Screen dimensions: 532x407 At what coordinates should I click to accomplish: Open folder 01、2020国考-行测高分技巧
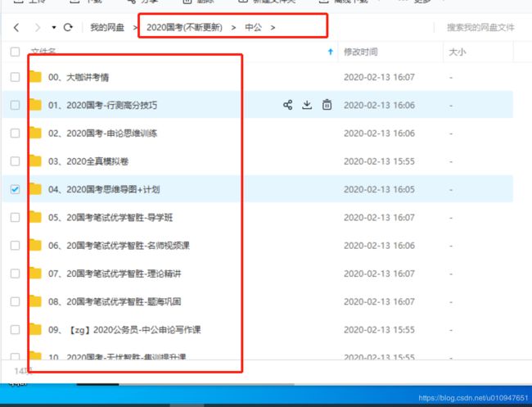[102, 105]
